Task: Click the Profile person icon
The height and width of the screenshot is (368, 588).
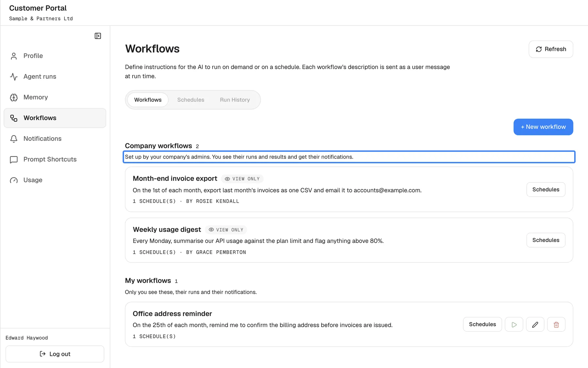Action: coord(14,56)
